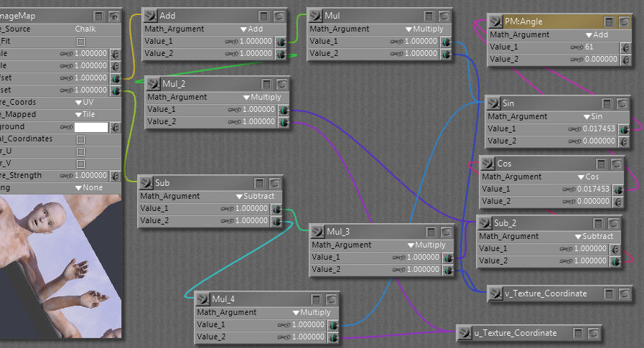
Task: Click the Cos node's output connector icon
Action: tap(487, 164)
